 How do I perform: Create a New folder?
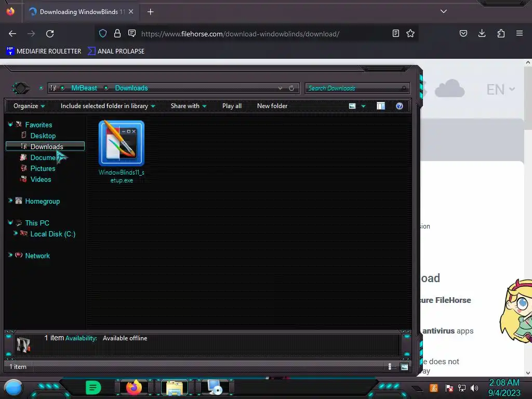[x=272, y=106]
